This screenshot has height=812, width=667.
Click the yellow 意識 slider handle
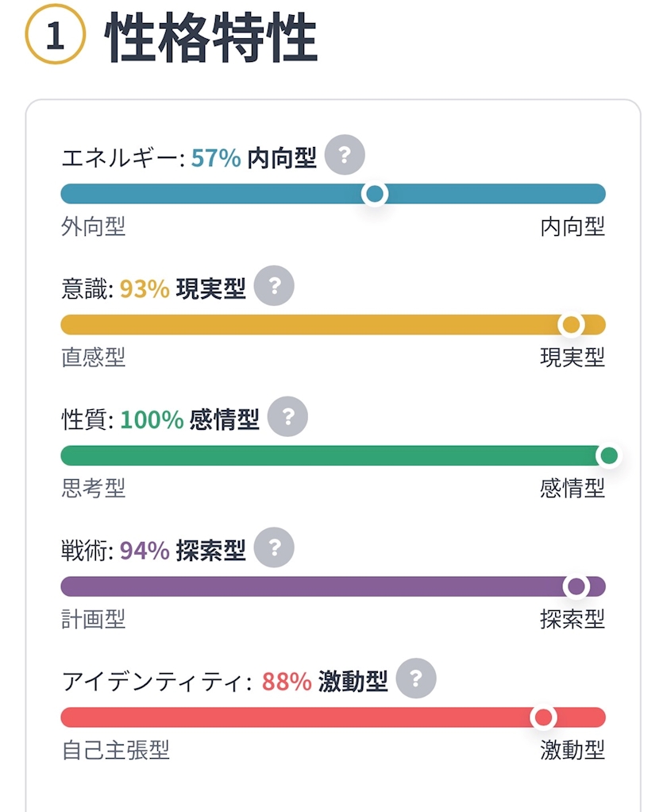pyautogui.click(x=571, y=325)
